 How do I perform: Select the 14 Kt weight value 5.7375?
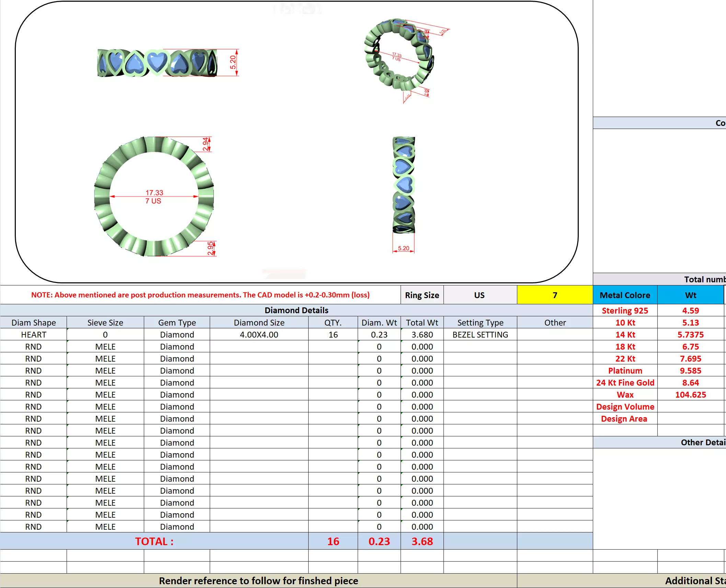pos(690,334)
